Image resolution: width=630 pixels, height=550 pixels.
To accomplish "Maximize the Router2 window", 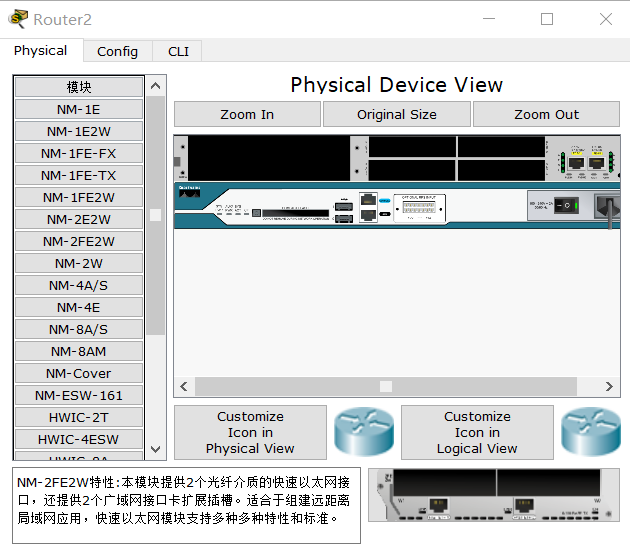I will (547, 19).
